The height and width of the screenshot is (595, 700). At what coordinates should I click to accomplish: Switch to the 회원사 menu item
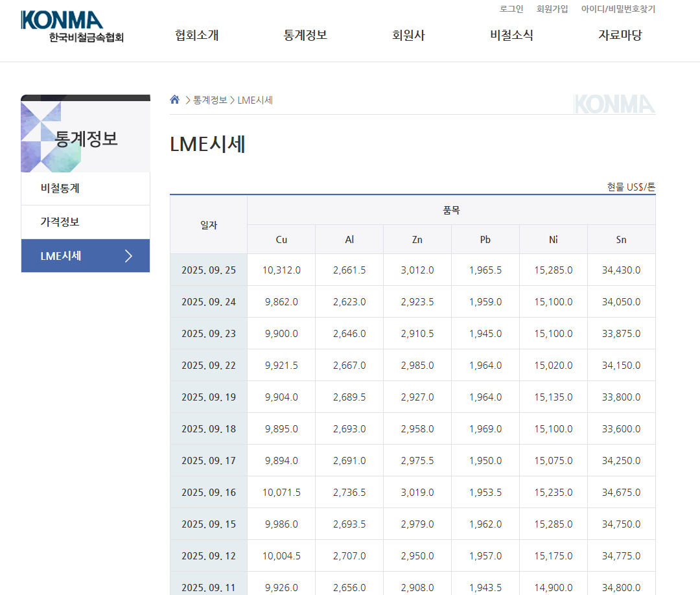click(x=409, y=36)
